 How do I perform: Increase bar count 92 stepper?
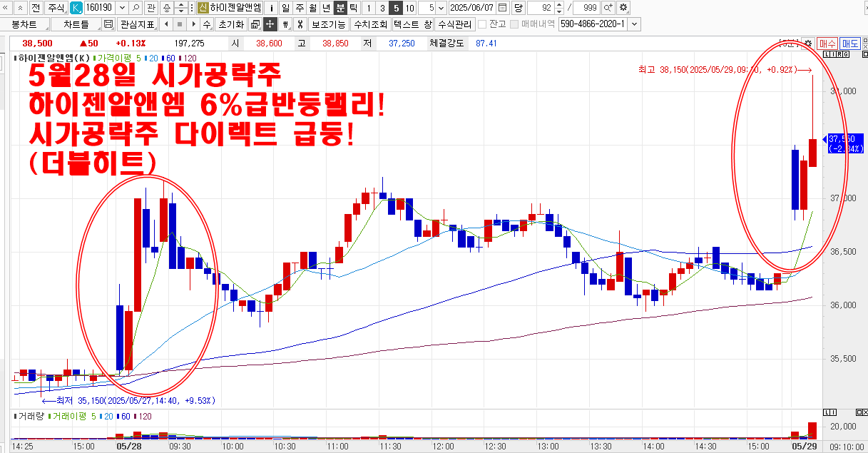point(558,5)
